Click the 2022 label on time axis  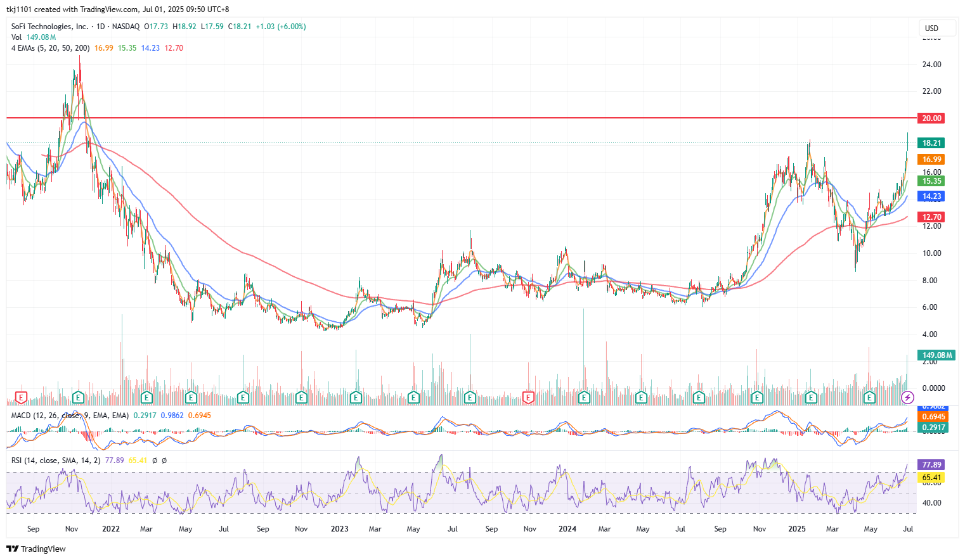[x=111, y=529]
